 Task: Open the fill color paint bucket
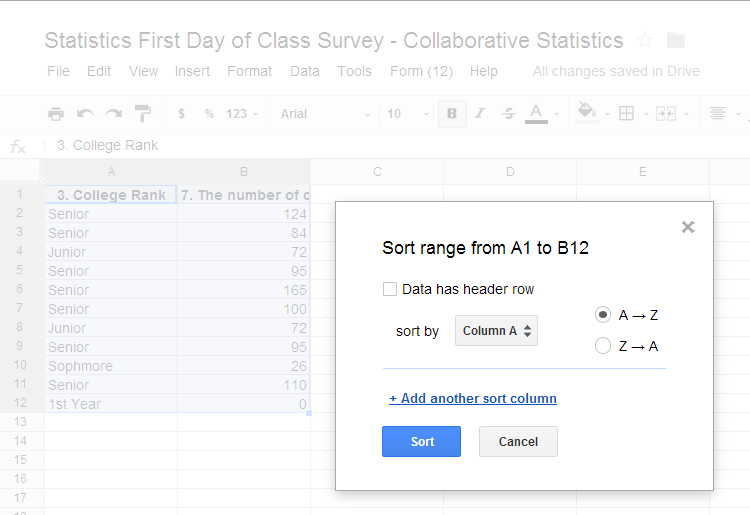coord(587,113)
